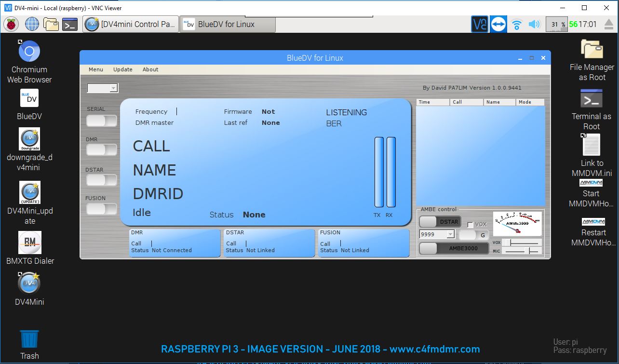The image size is (619, 364).
Task: Click the taskbar clock showing 17:01
Action: tap(588, 24)
